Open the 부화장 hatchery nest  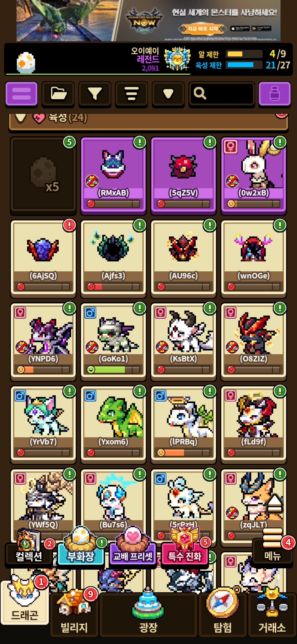click(x=81, y=547)
